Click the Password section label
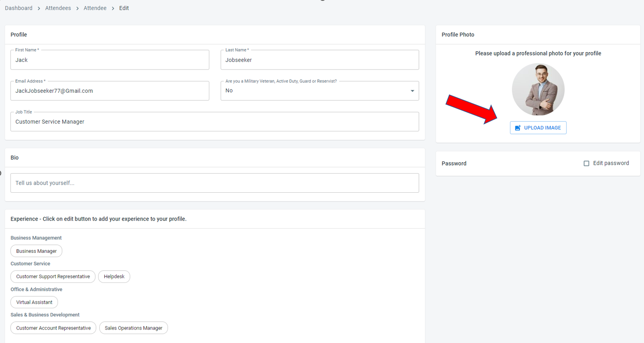 click(454, 163)
